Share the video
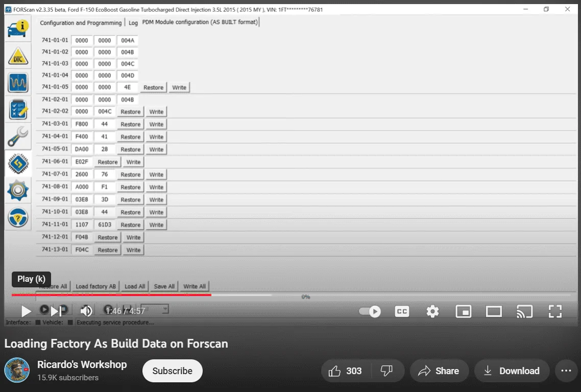Image resolution: width=581 pixels, height=392 pixels. (x=439, y=371)
